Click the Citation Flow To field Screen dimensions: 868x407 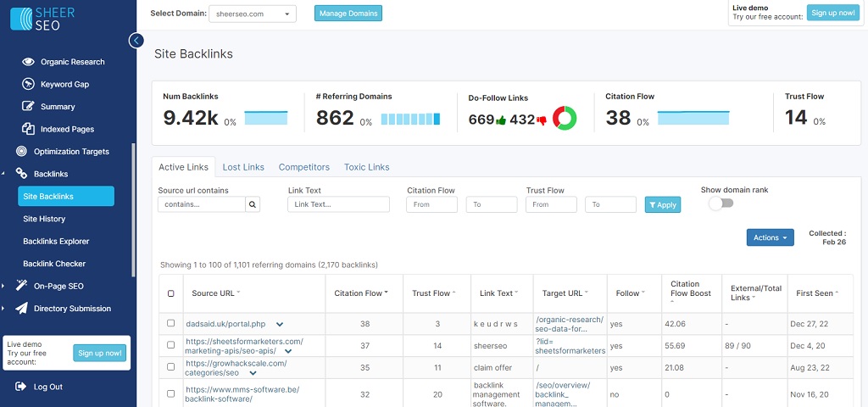pos(492,204)
